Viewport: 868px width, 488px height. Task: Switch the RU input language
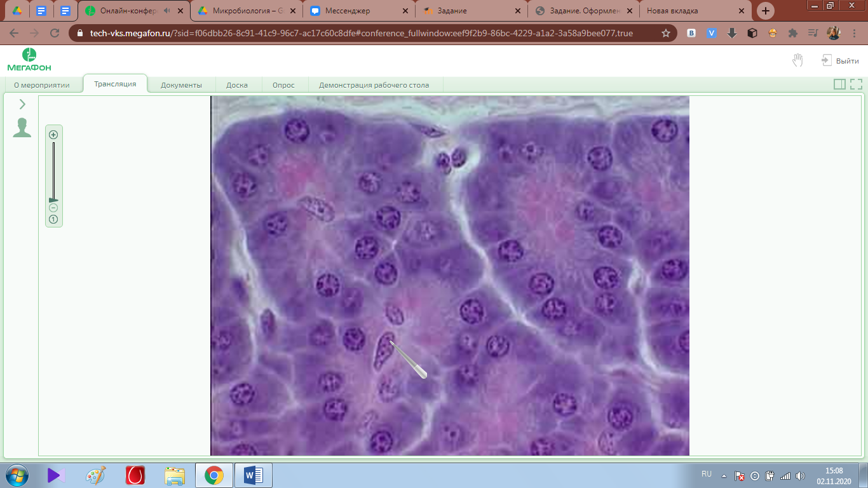[707, 474]
